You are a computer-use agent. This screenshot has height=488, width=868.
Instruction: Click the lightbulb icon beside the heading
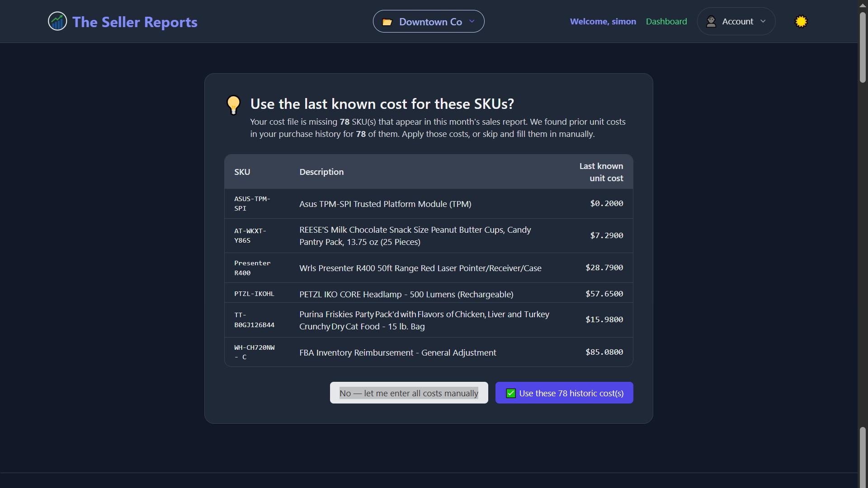point(233,105)
